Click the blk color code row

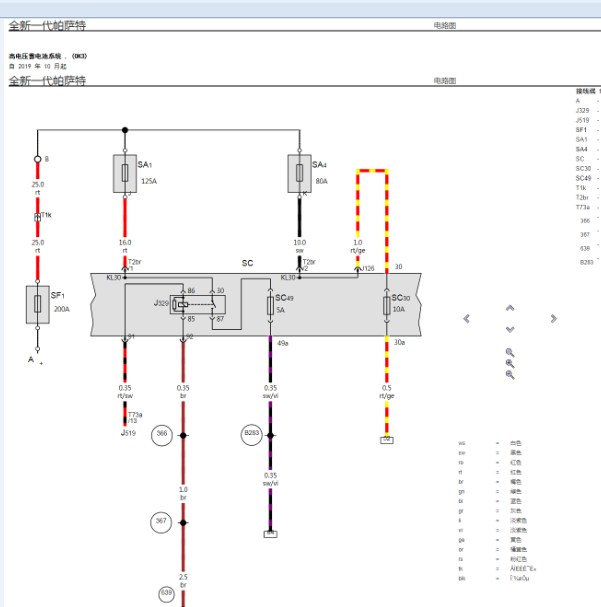click(x=493, y=578)
